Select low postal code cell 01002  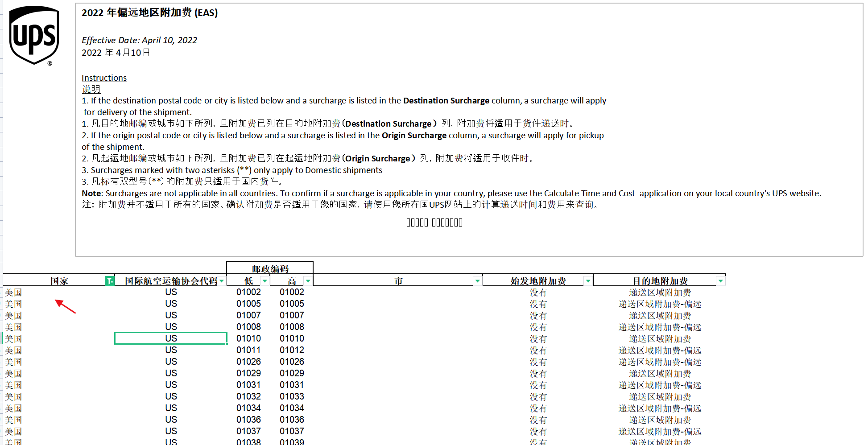pyautogui.click(x=248, y=292)
